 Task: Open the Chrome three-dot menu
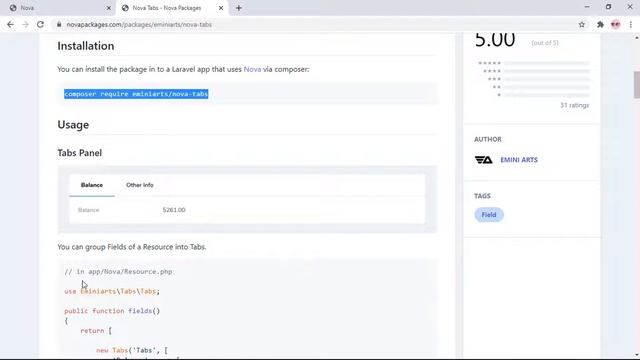(x=631, y=24)
